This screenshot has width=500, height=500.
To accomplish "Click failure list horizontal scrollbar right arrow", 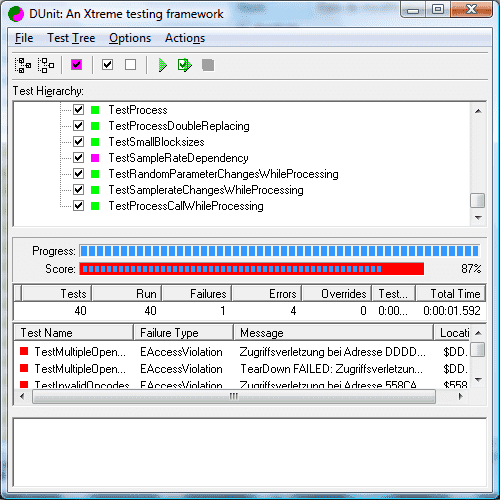I will [x=461, y=396].
